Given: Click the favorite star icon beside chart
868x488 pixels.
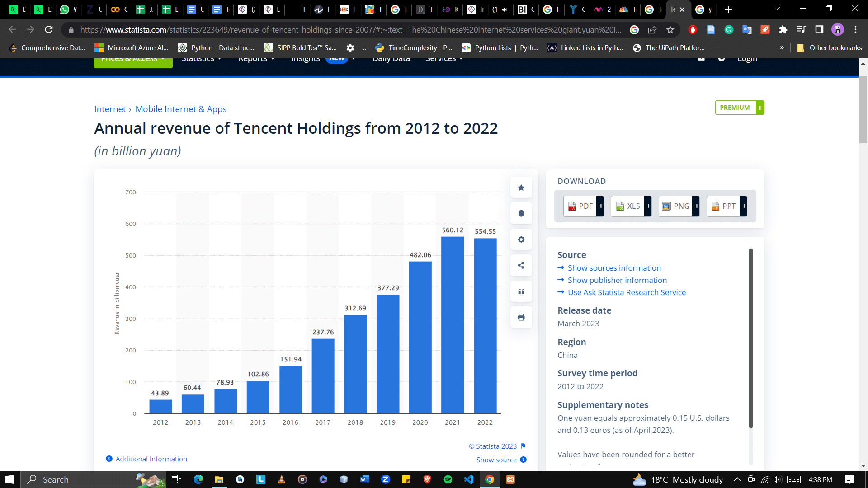Looking at the screenshot, I should click(521, 188).
